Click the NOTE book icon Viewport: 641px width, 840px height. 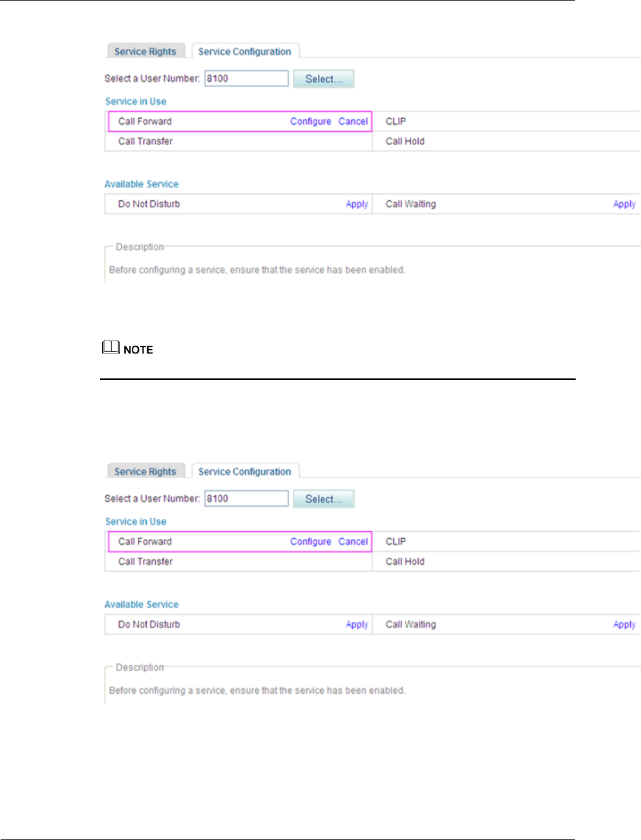[110, 347]
